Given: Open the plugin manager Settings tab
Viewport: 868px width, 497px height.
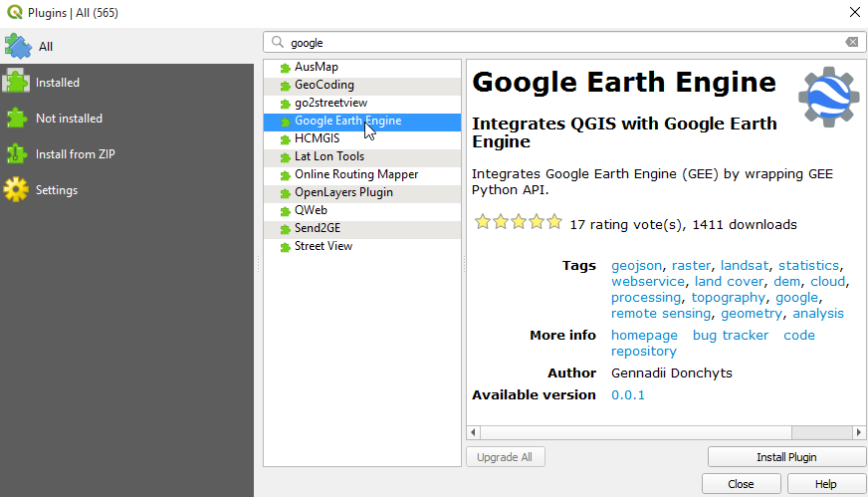Looking at the screenshot, I should 126,190.
